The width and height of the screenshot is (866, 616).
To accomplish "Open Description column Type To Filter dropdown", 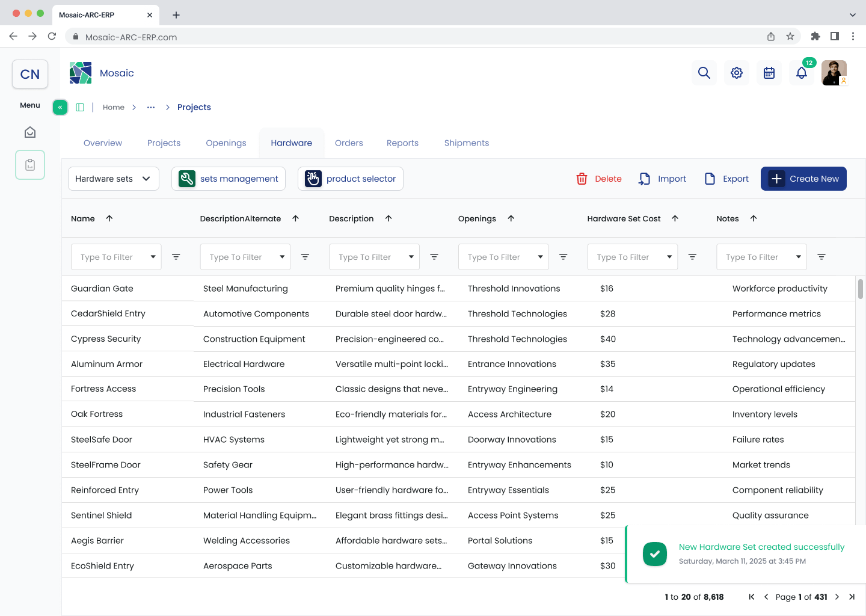I will click(x=375, y=257).
